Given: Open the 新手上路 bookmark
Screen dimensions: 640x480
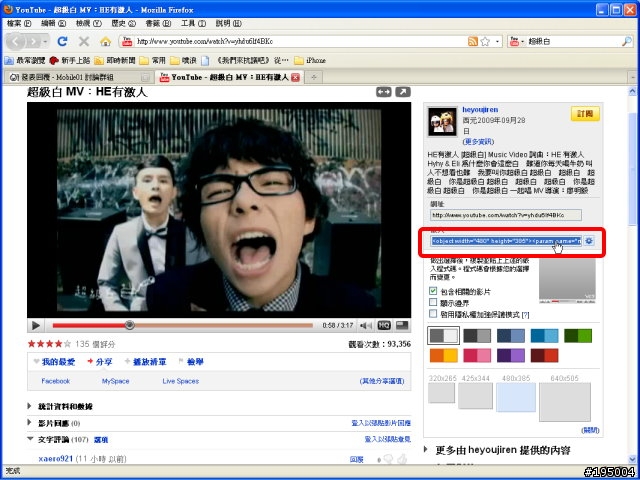Looking at the screenshot, I should (69, 60).
